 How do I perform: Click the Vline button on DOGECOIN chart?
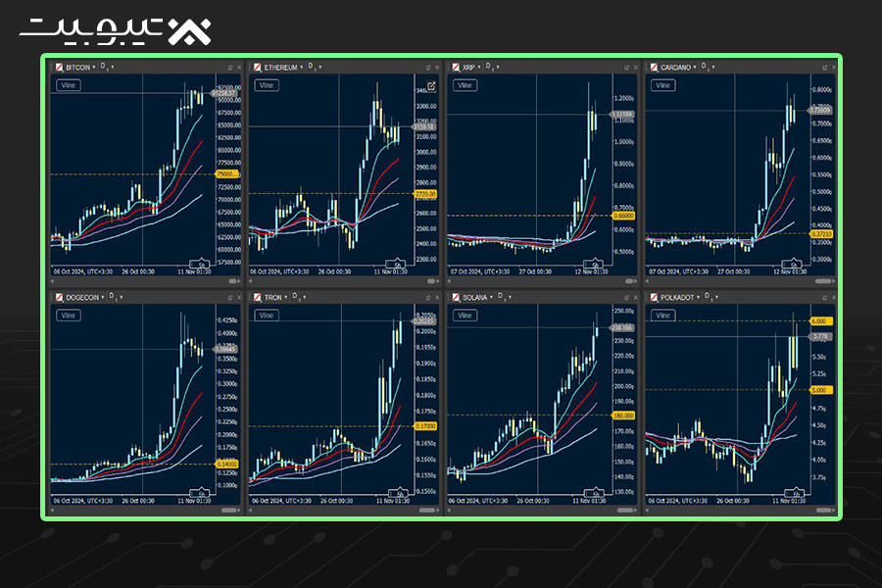[x=68, y=316]
